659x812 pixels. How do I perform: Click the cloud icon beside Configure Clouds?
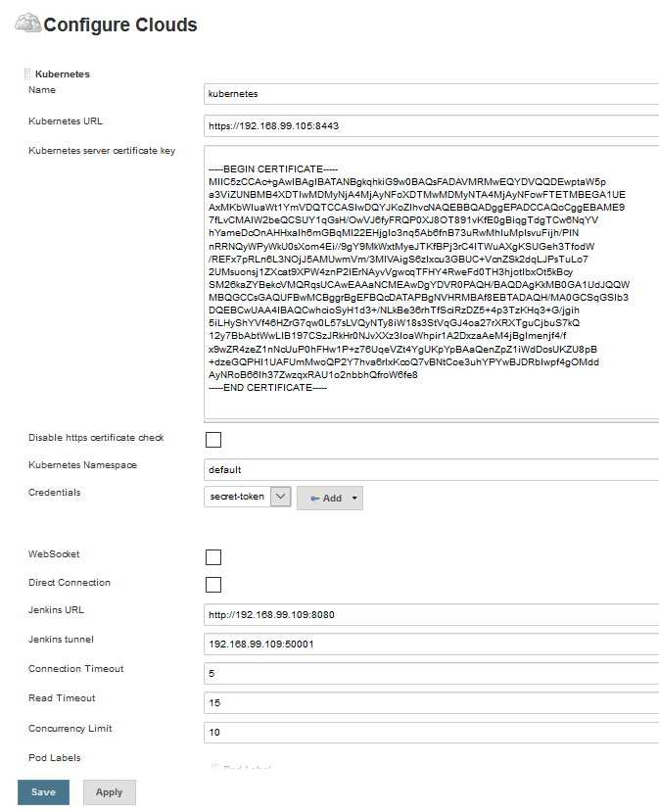point(28,24)
